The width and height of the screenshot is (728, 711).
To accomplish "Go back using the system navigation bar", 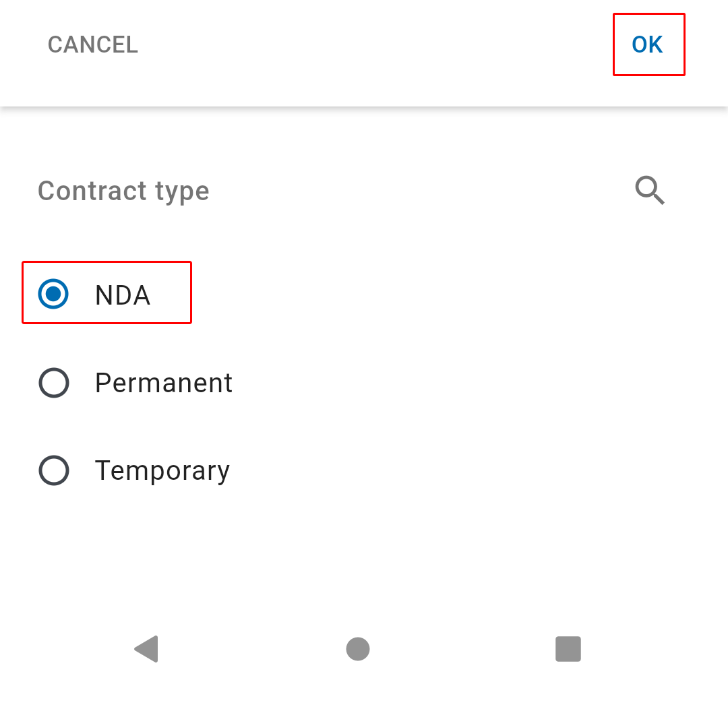I will pos(146,648).
